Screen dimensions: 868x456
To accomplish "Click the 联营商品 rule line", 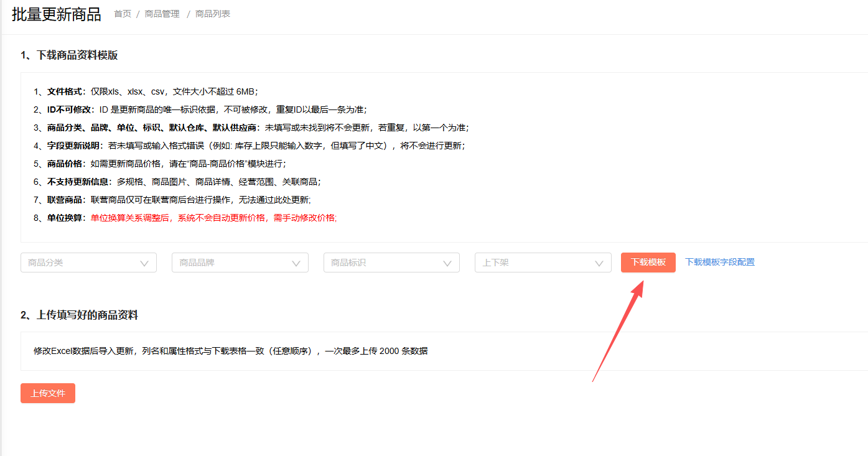I will coord(172,200).
